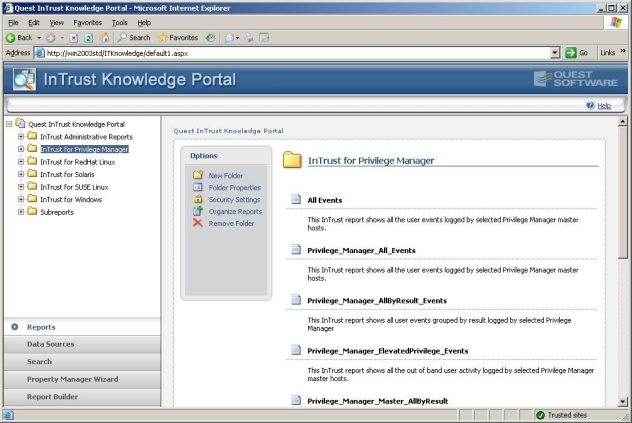Click the Remove Folder link
This screenshot has width=632, height=423.
coord(231,223)
